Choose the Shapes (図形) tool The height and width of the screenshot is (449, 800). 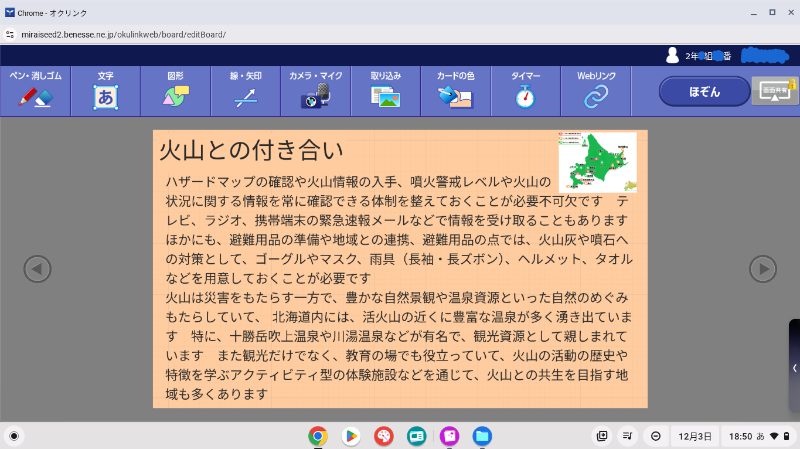pyautogui.click(x=176, y=91)
